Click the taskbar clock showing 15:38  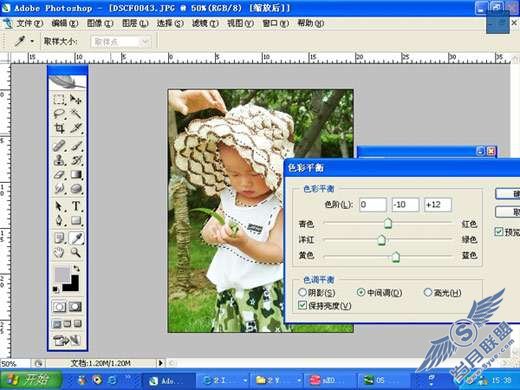point(501,380)
